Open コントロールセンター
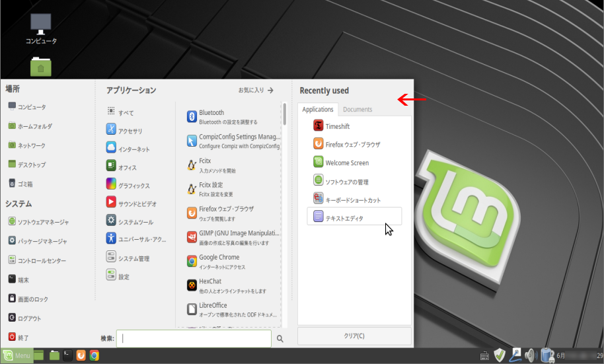Viewport: 604px width, 364px height. click(37, 260)
